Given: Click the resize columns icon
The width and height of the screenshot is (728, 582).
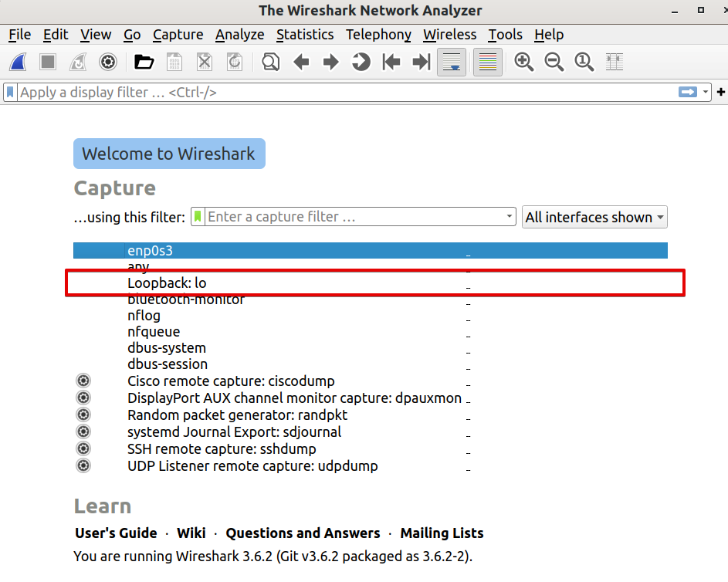Looking at the screenshot, I should click(615, 62).
